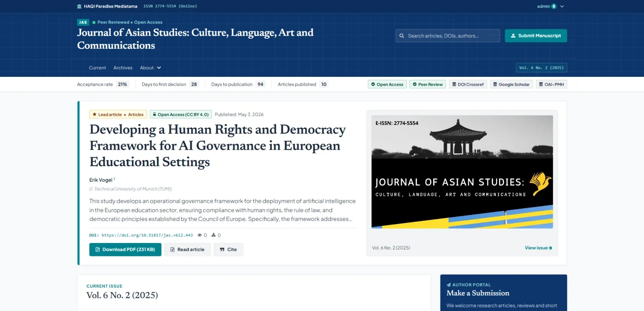Focus the search articles input field
The image size is (644, 311).
[x=448, y=36]
